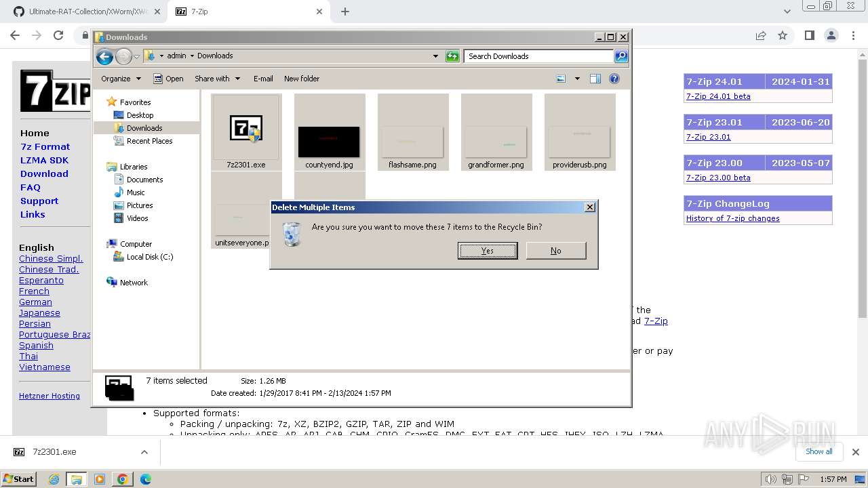Open the Windows Start menu
Screen dimensions: 868x488
coord(19,479)
